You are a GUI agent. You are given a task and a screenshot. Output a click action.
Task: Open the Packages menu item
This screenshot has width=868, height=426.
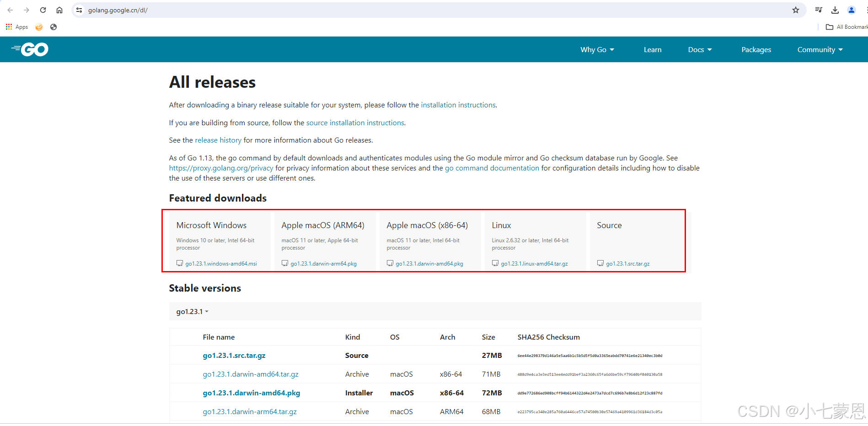click(756, 50)
